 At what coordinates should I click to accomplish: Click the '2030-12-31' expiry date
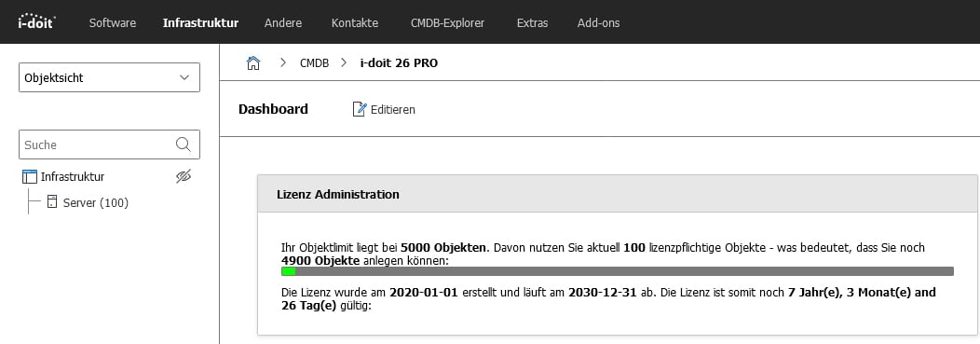coord(603,292)
